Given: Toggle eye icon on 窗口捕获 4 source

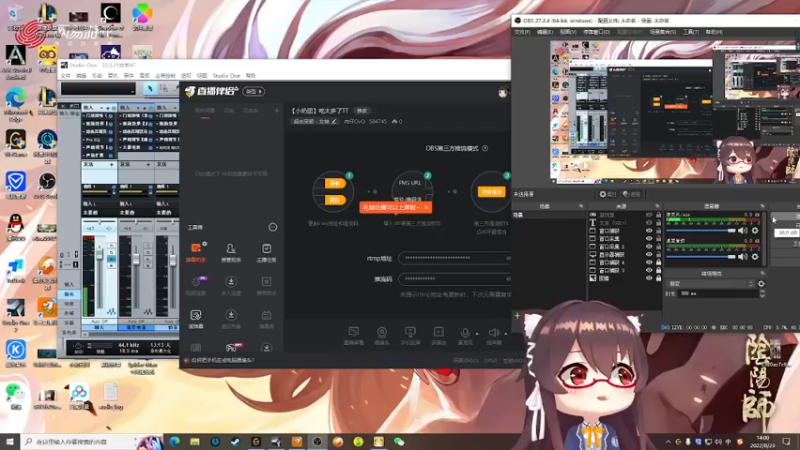Looking at the screenshot, I should pos(649,262).
